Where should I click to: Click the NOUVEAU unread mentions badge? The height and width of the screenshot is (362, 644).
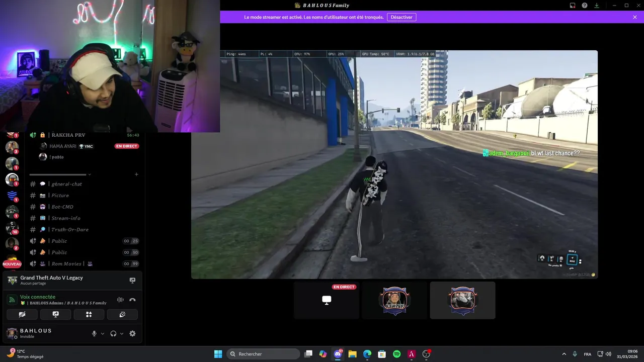(12, 264)
